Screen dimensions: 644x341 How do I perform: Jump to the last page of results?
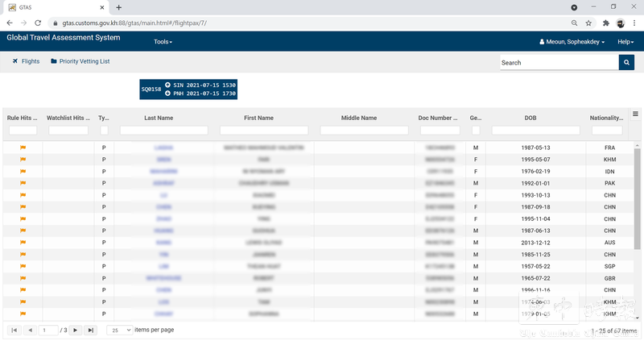coord(91,330)
